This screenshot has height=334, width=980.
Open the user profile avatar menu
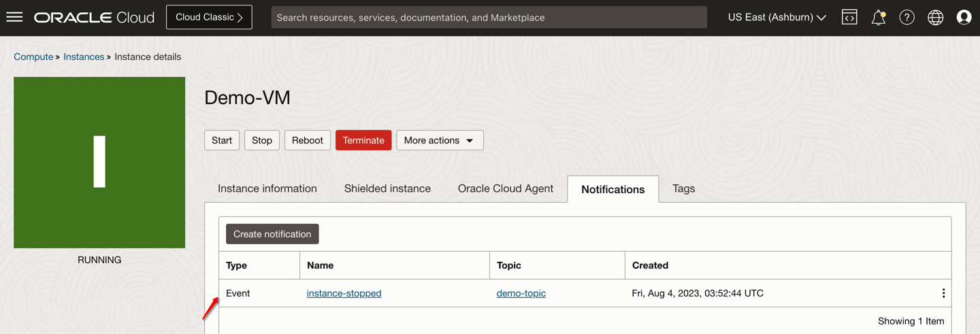[x=964, y=18]
